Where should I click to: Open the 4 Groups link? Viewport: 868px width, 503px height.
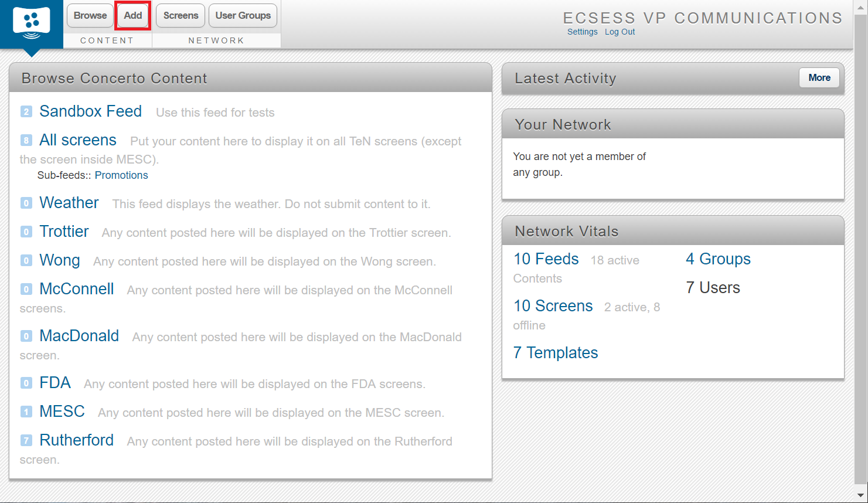[x=718, y=259]
